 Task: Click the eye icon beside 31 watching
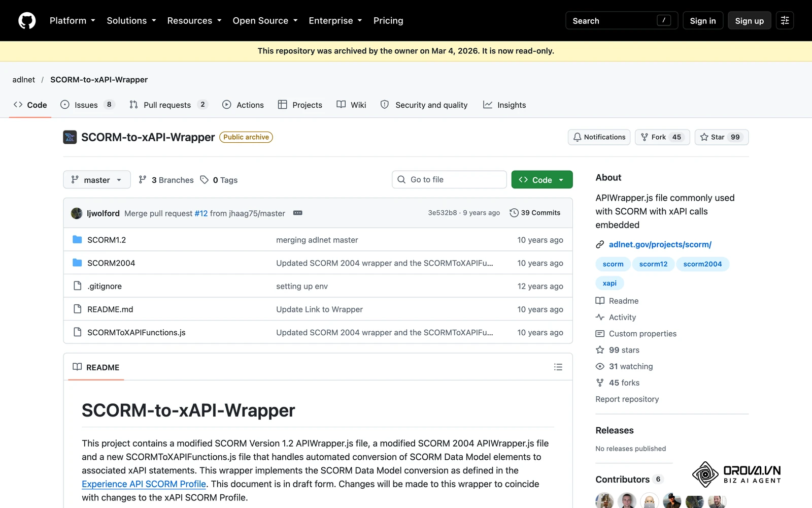click(x=600, y=366)
